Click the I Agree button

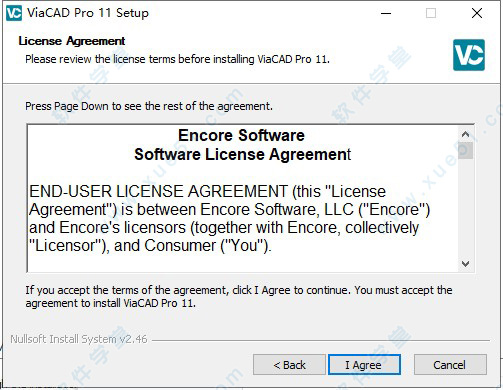[364, 365]
